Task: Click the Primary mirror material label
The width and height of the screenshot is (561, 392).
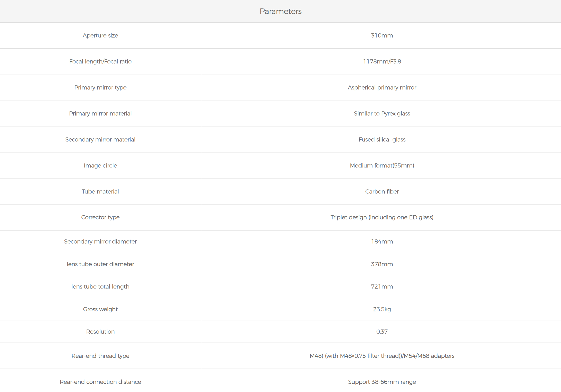Action: [100, 114]
